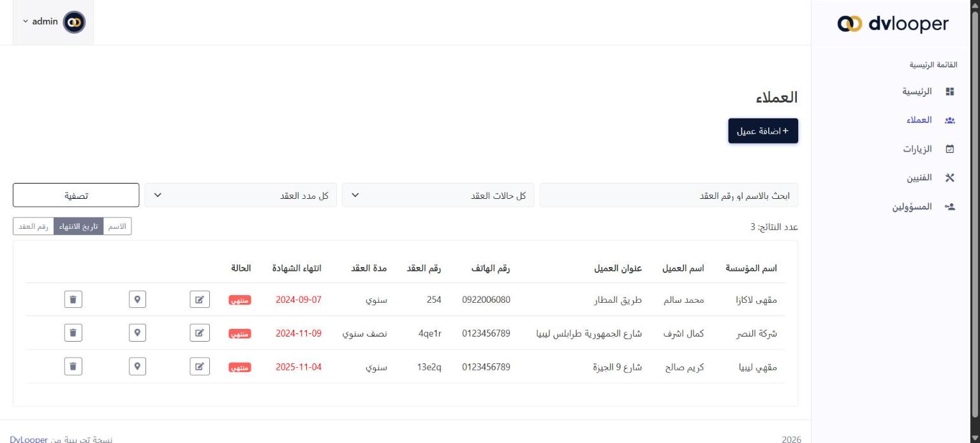This screenshot has height=443, width=980.
Task: Click phone number 0922006080
Action: click(486, 300)
